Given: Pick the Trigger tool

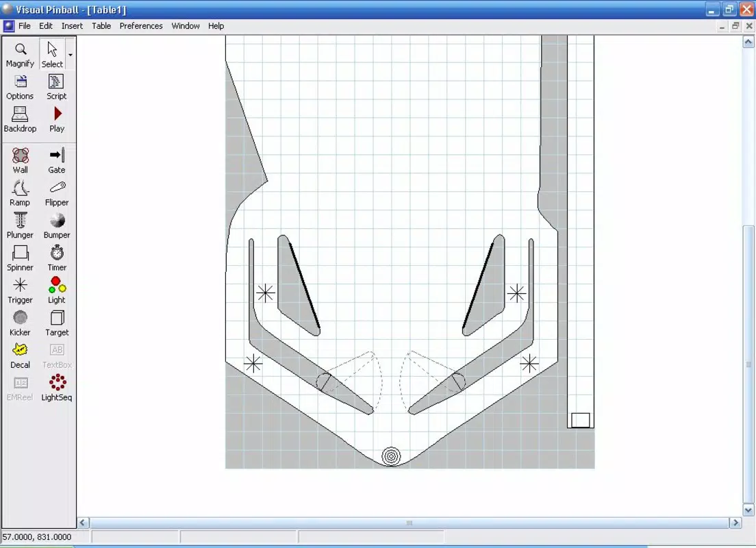Looking at the screenshot, I should pyautogui.click(x=21, y=291).
